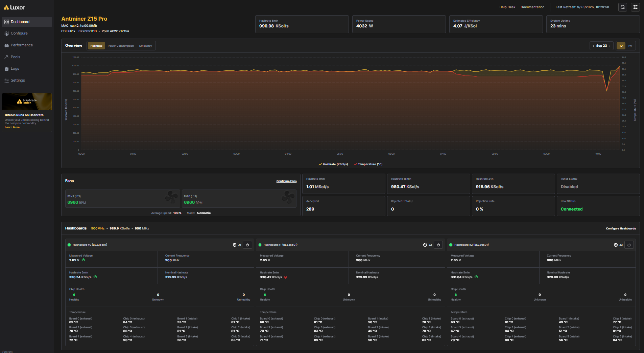The width and height of the screenshot is (644, 353).
Task: Select the 1W chart range
Action: [x=630, y=46]
